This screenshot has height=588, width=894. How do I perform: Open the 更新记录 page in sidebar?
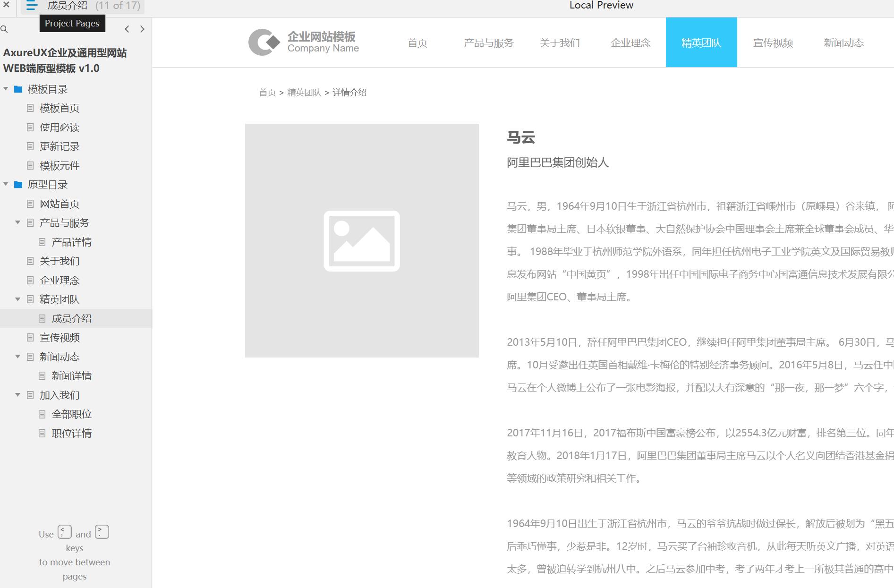[x=60, y=146]
